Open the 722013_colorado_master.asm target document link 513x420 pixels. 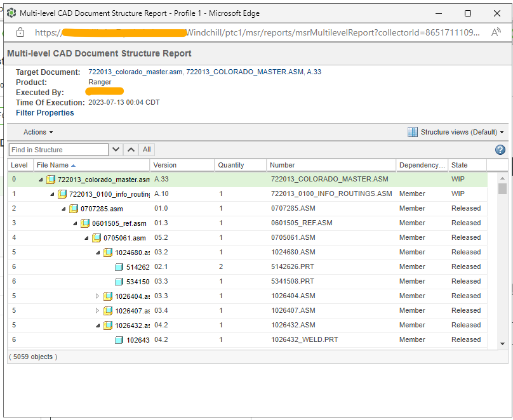click(135, 72)
